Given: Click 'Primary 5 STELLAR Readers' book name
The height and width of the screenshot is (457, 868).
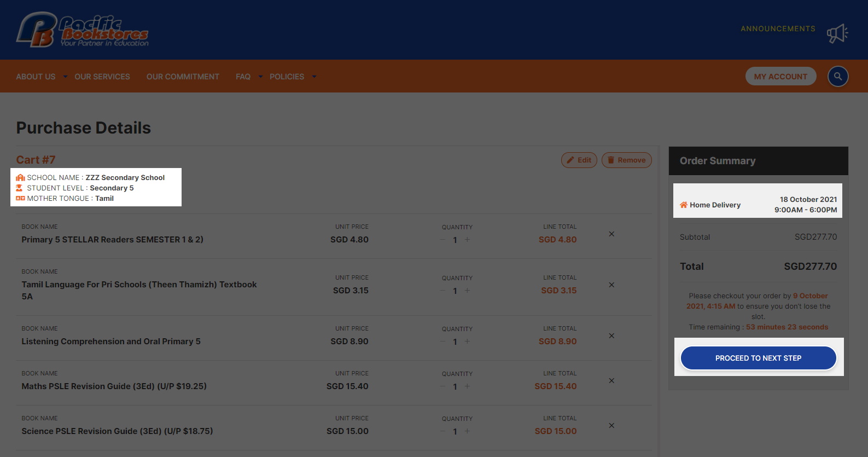Looking at the screenshot, I should point(112,240).
